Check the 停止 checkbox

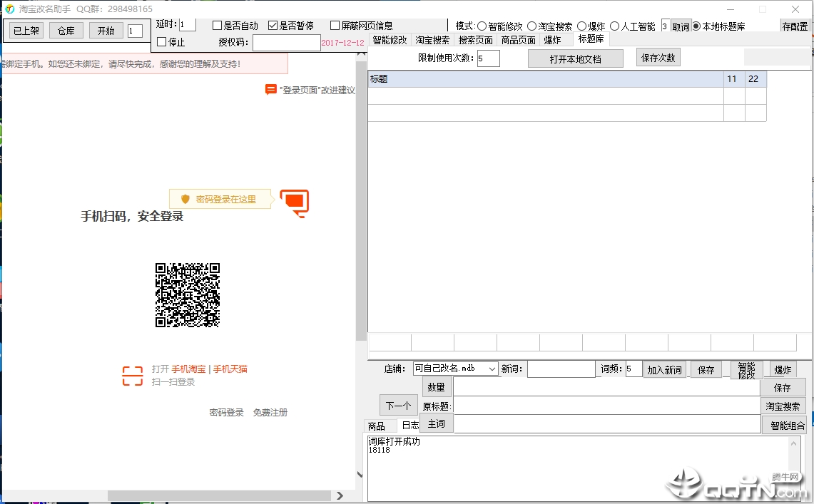click(x=161, y=41)
